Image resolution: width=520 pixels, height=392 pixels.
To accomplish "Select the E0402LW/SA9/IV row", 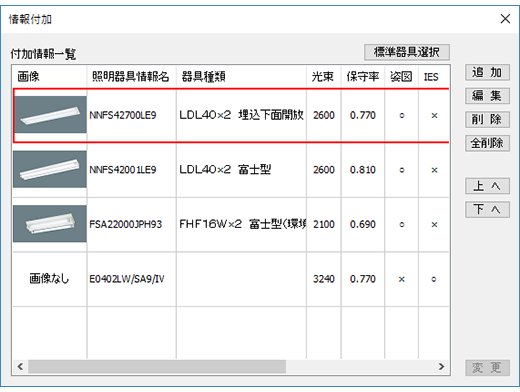I will pyautogui.click(x=231, y=279).
